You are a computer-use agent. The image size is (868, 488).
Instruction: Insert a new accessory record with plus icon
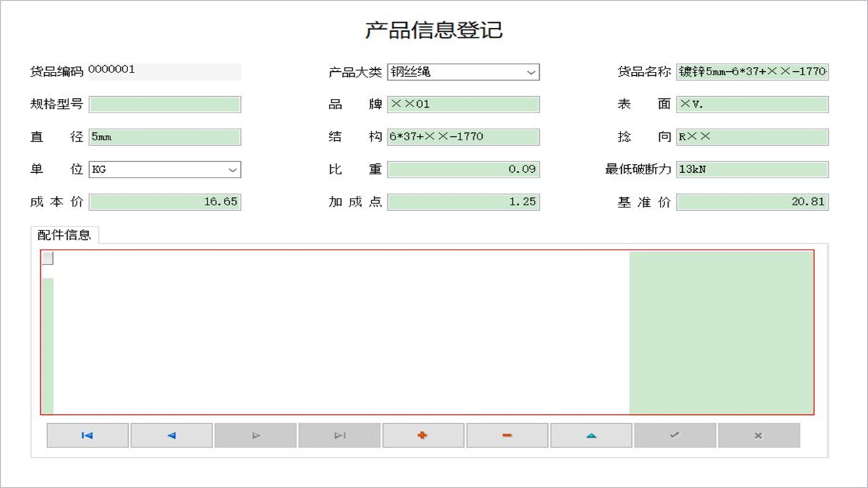coord(423,435)
